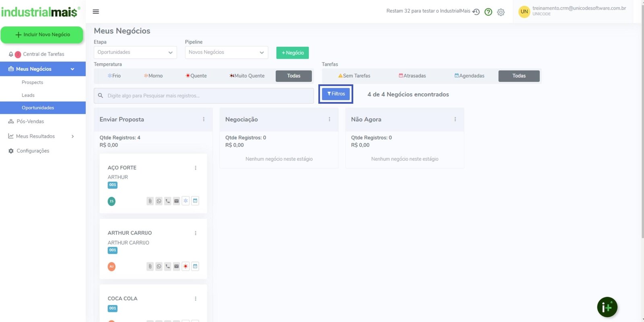This screenshot has width=644, height=322.
Task: Filter temperature by Quente
Action: tap(196, 76)
